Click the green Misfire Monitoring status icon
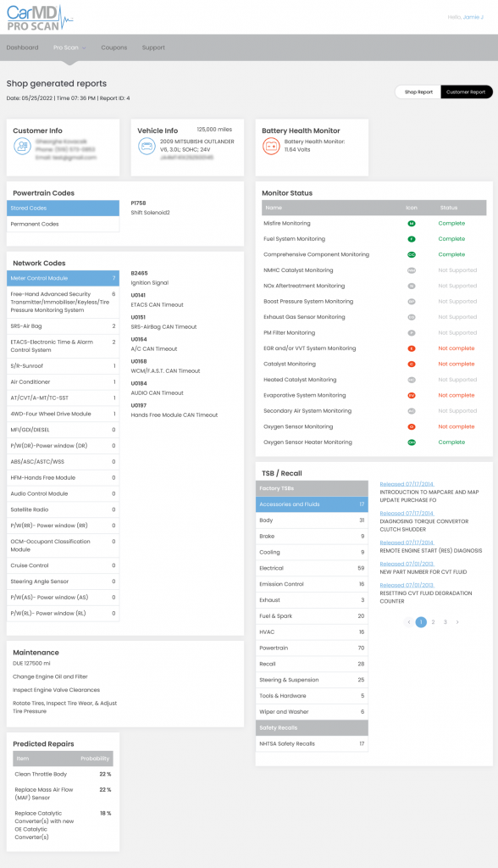 (412, 224)
